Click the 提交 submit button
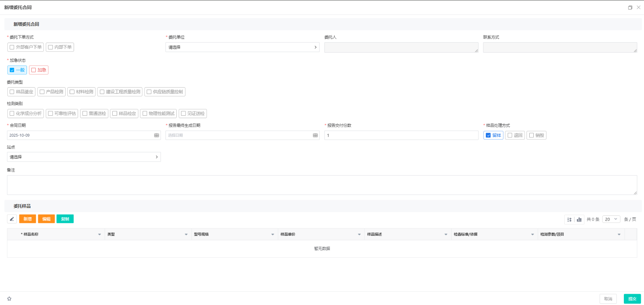The width and height of the screenshot is (644, 305). [x=632, y=299]
